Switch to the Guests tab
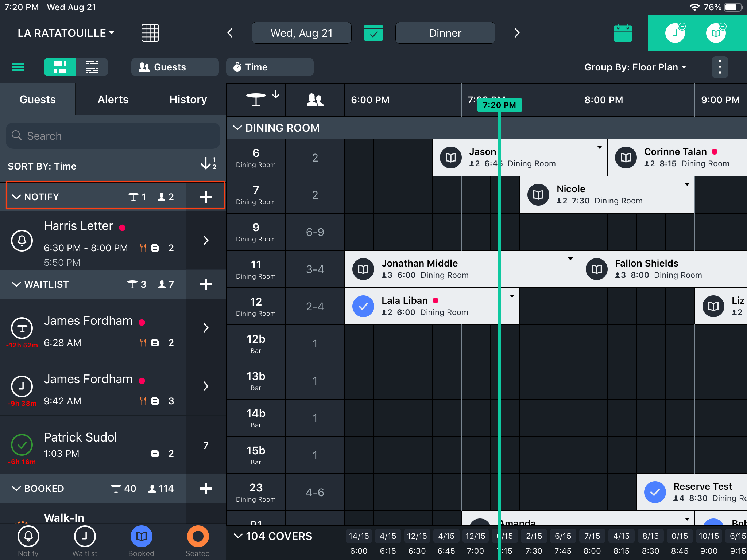 click(38, 100)
